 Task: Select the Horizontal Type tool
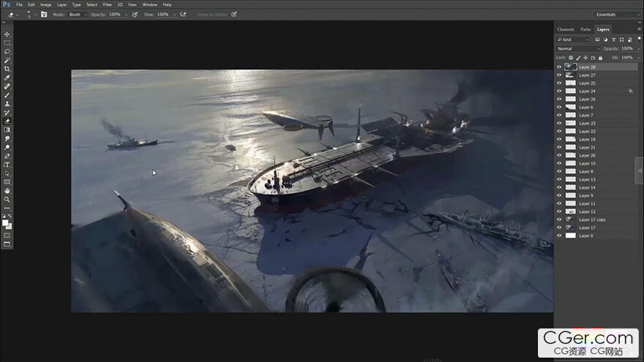[7, 165]
